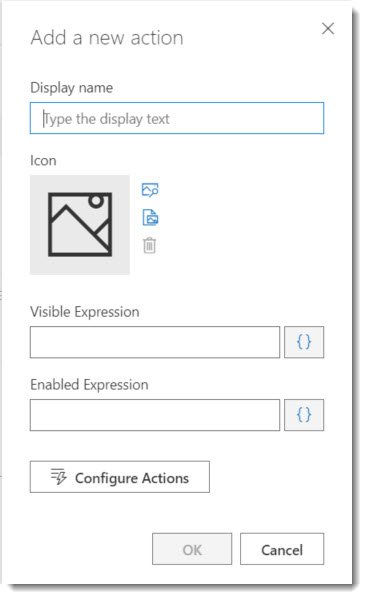Click the Configure Actions button
The image size is (367, 599).
click(120, 477)
